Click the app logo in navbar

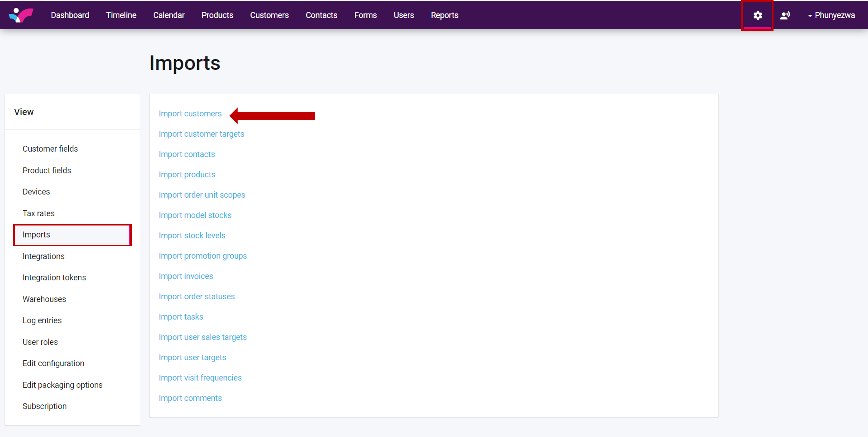[x=21, y=15]
